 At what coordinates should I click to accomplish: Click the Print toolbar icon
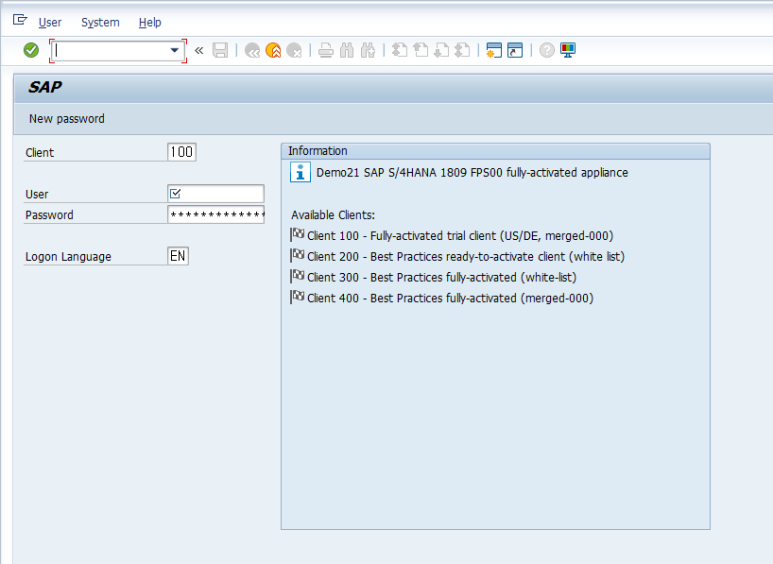[x=325, y=50]
